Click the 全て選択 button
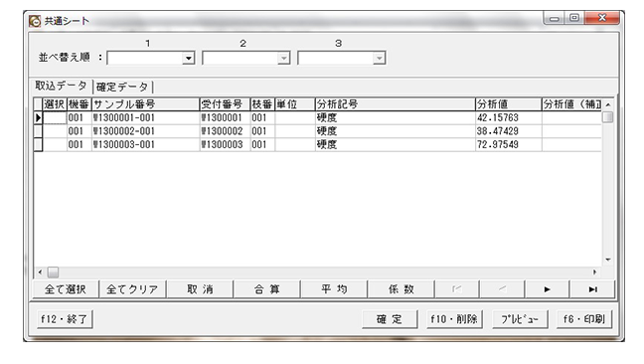Viewport: 644px width, 364px height. 66,289
